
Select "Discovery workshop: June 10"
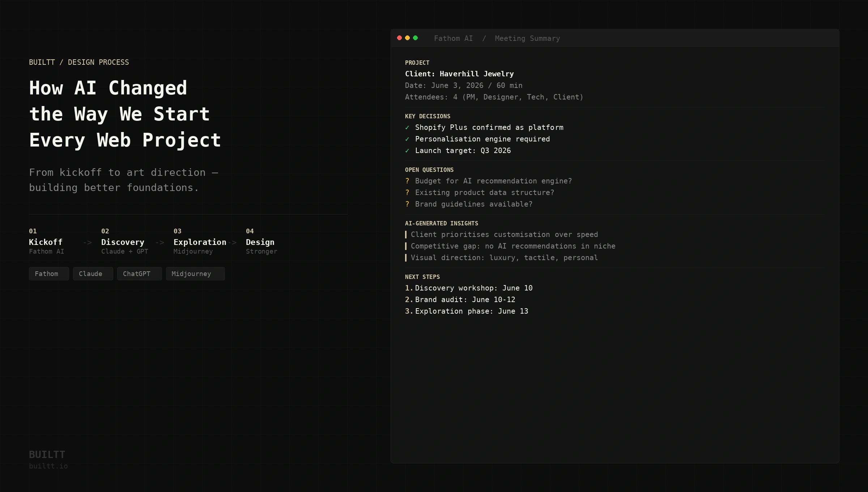coord(474,288)
